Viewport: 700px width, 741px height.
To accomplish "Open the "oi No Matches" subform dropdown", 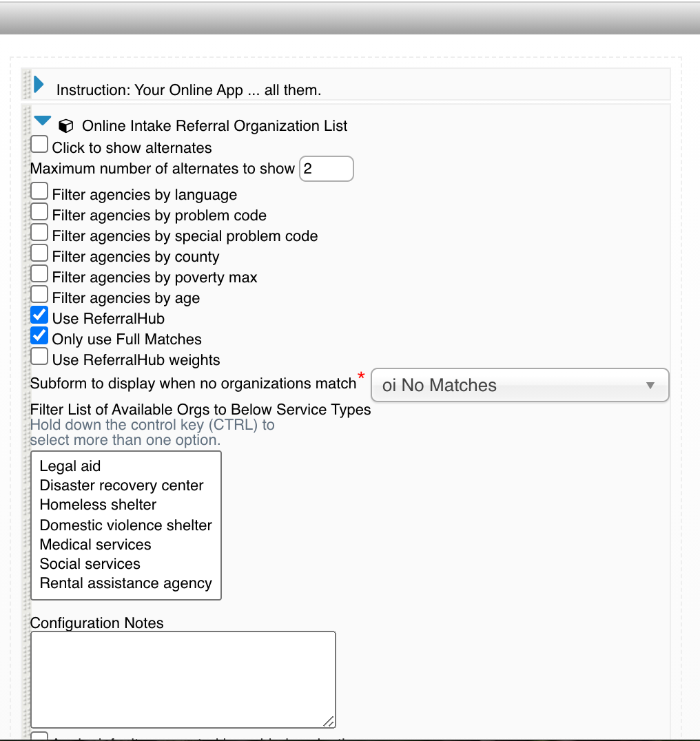I will click(519, 385).
